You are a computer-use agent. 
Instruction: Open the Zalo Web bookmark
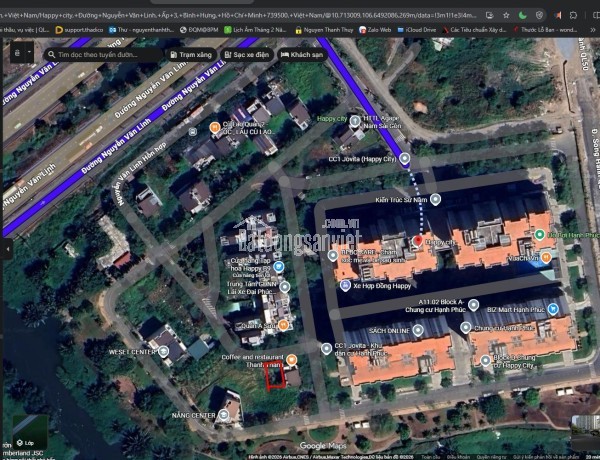(x=375, y=29)
